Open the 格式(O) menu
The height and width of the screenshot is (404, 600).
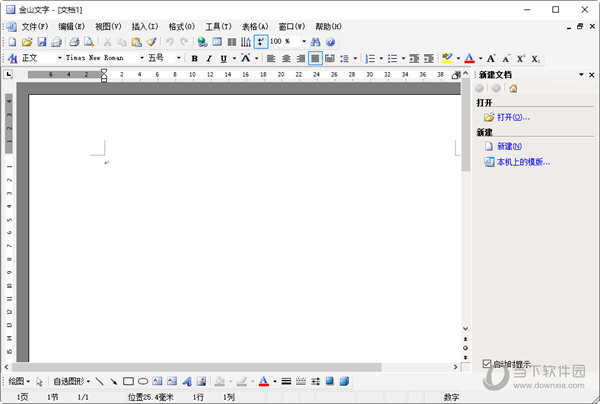pyautogui.click(x=181, y=26)
